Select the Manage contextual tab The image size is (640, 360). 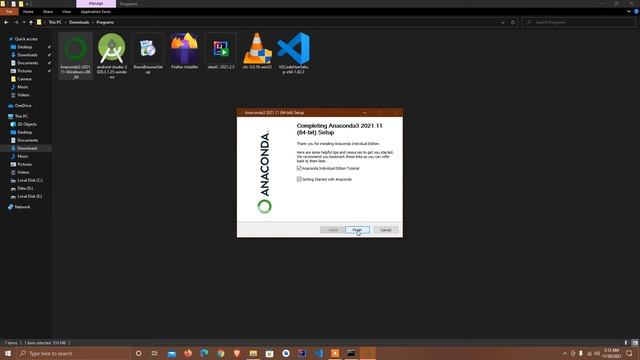[96, 4]
